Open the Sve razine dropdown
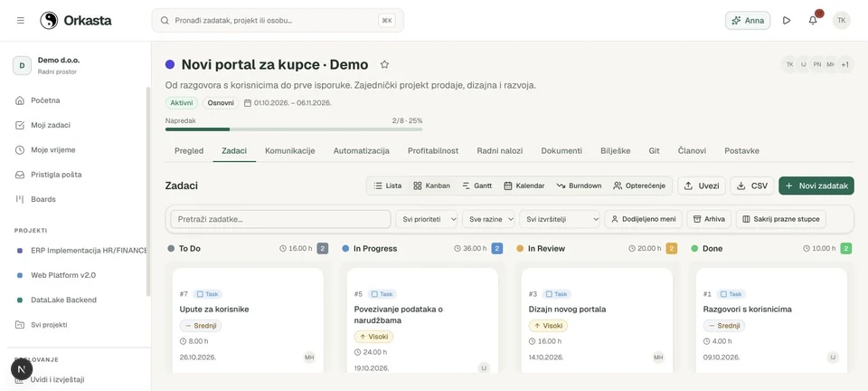Screen dimensions: 868x391 pos(488,219)
